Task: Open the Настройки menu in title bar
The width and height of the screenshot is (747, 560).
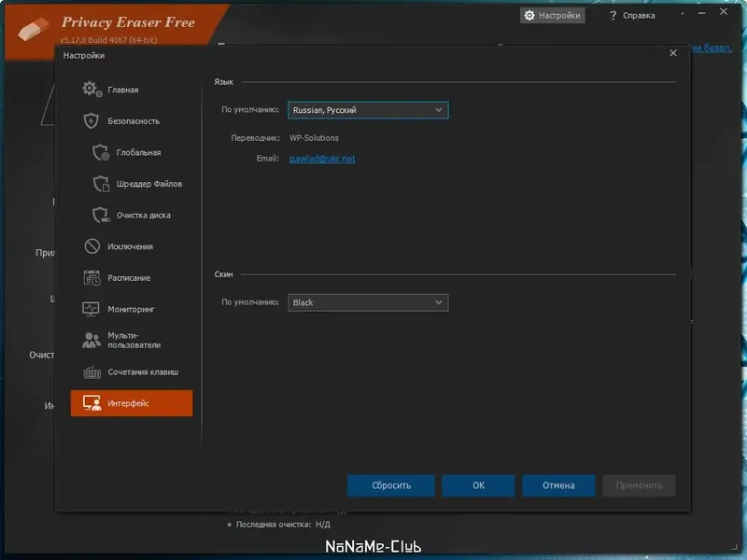Action: tap(552, 14)
